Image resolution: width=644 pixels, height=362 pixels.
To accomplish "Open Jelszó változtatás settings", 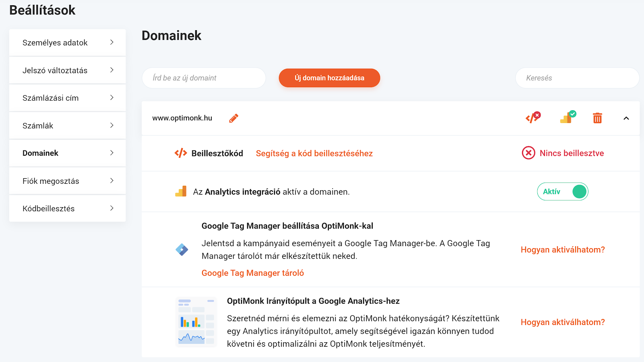I will (68, 70).
